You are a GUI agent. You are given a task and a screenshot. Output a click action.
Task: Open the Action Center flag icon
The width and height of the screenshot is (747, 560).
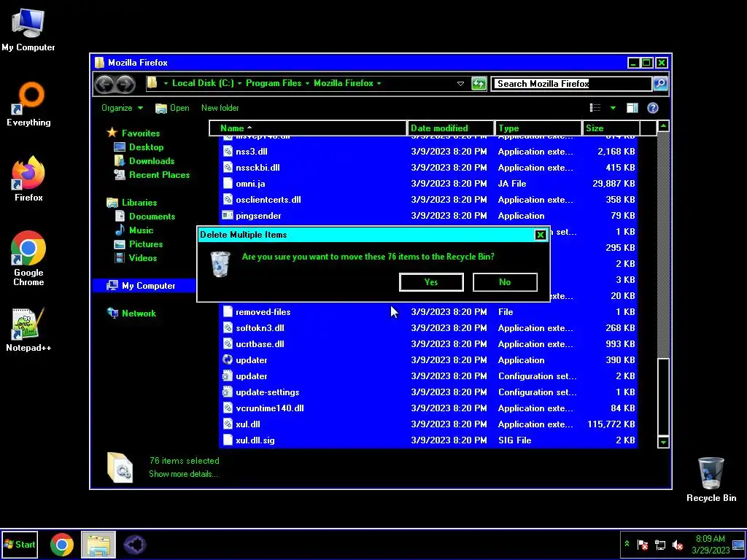[643, 545]
